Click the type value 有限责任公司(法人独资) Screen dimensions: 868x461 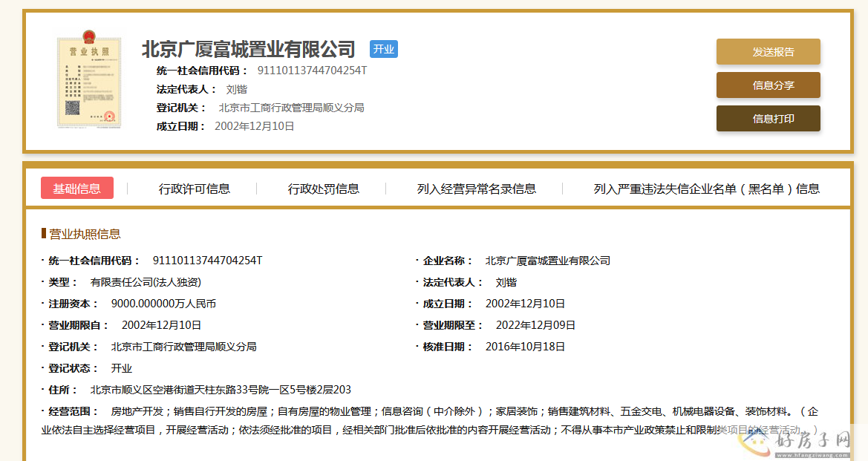(146, 281)
